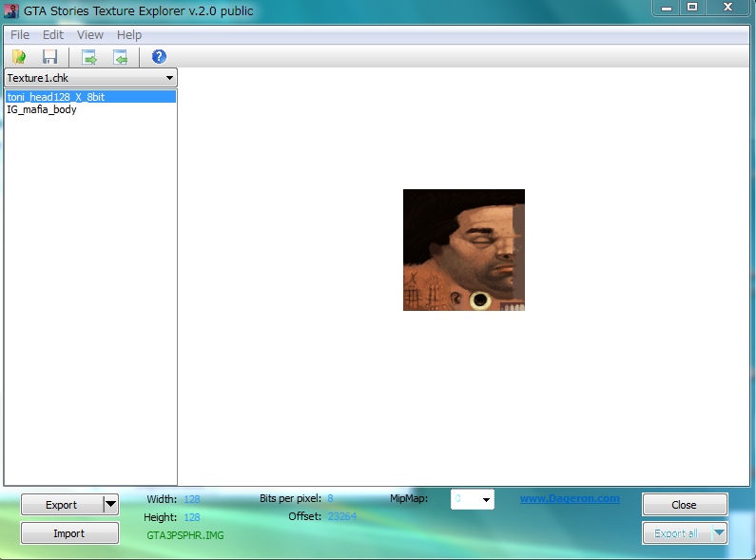The height and width of the screenshot is (560, 756).
Task: Click the toni head texture preview
Action: (464, 250)
